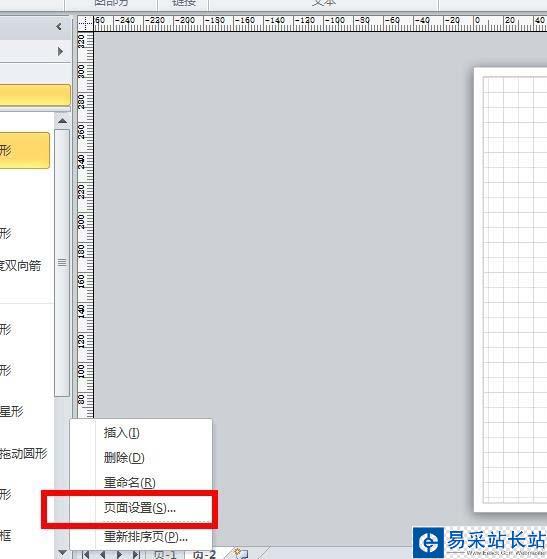Select the 星形 shape entry
The height and width of the screenshot is (559, 547).
[12, 411]
